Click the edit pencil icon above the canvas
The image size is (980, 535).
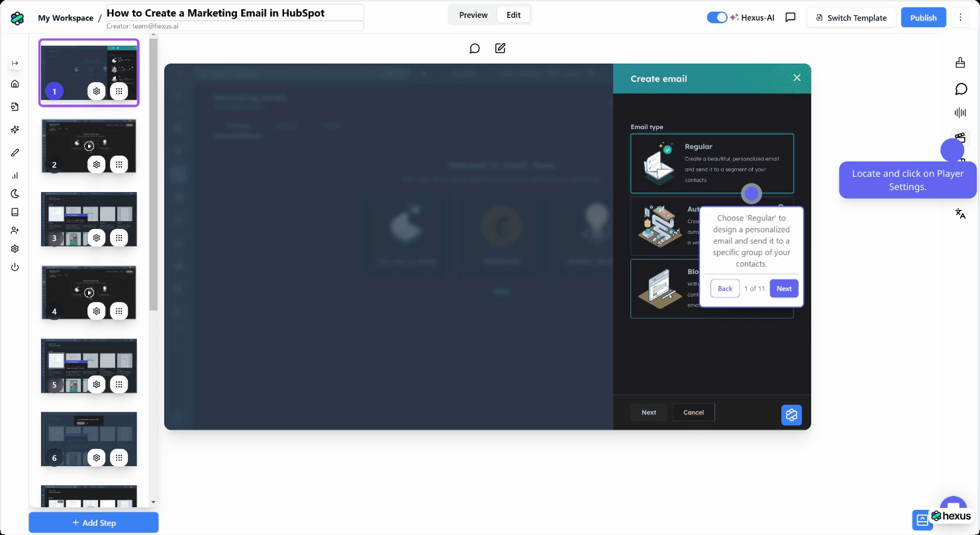point(501,48)
